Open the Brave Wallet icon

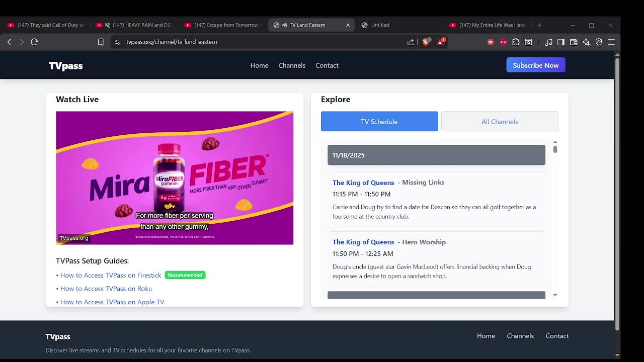tap(574, 42)
